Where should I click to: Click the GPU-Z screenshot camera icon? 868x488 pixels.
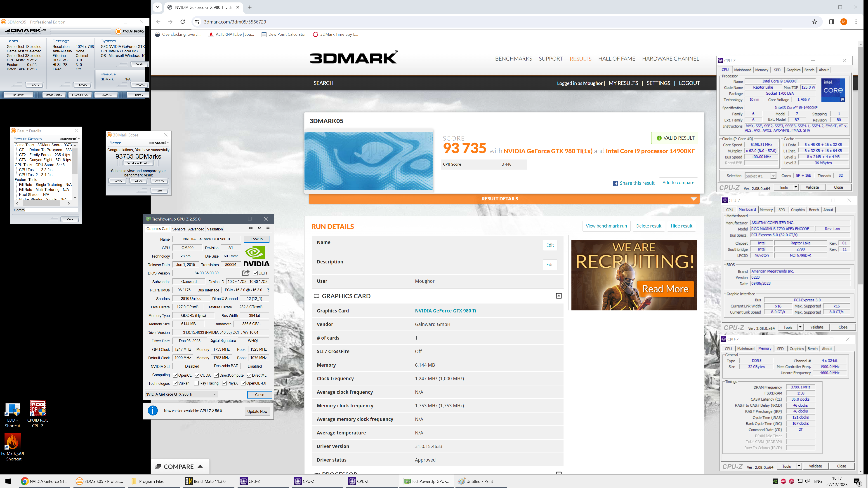tap(250, 228)
